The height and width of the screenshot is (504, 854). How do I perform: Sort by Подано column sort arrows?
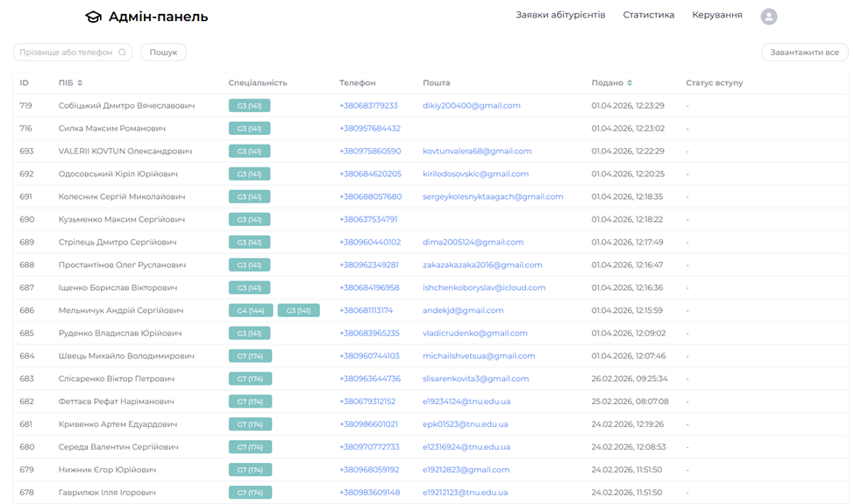point(630,83)
